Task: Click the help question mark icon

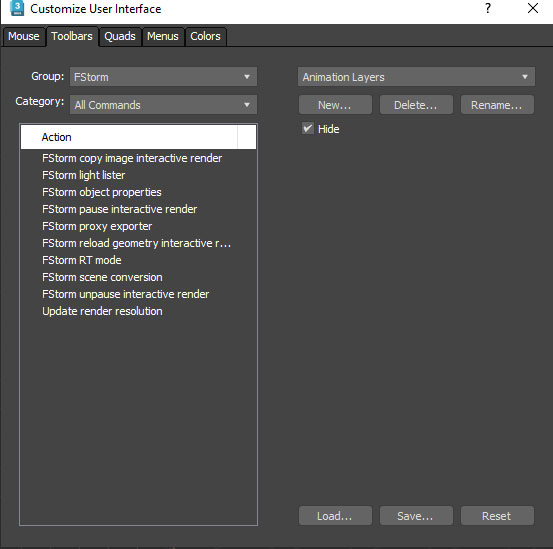Action: tap(488, 8)
